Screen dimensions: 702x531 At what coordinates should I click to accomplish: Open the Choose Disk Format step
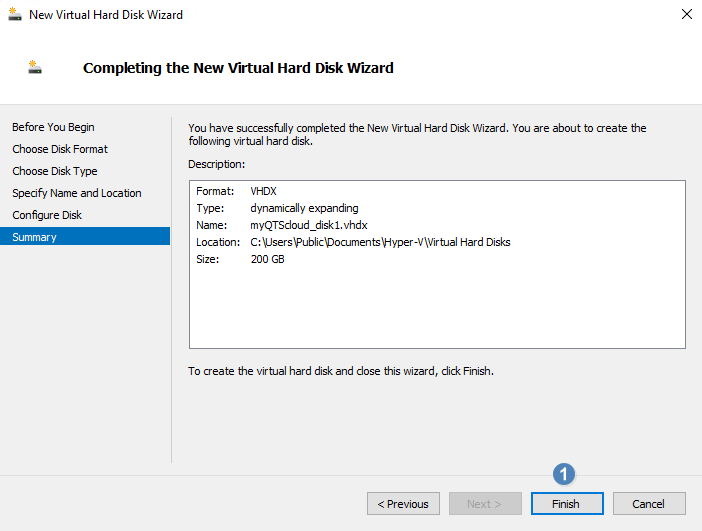[60, 149]
